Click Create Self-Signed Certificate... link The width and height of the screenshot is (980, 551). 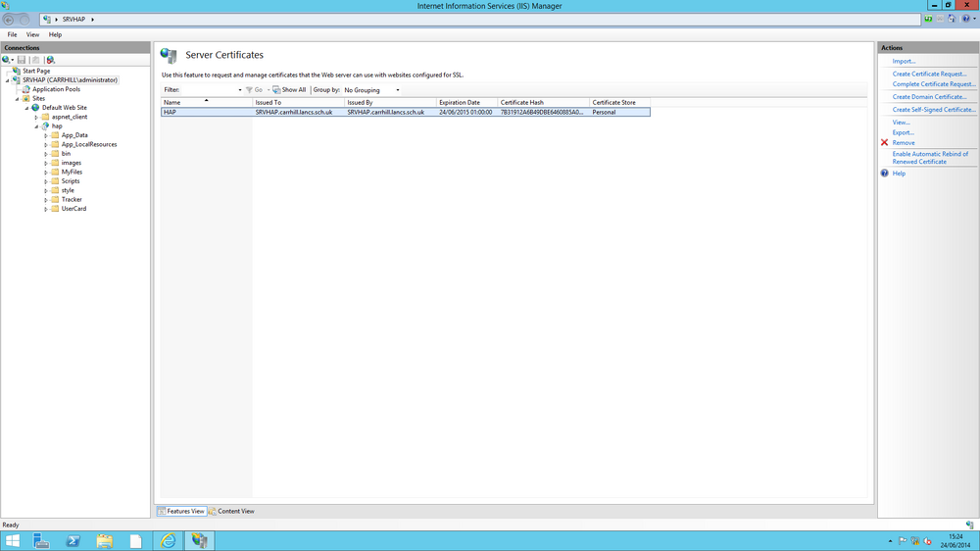point(934,110)
